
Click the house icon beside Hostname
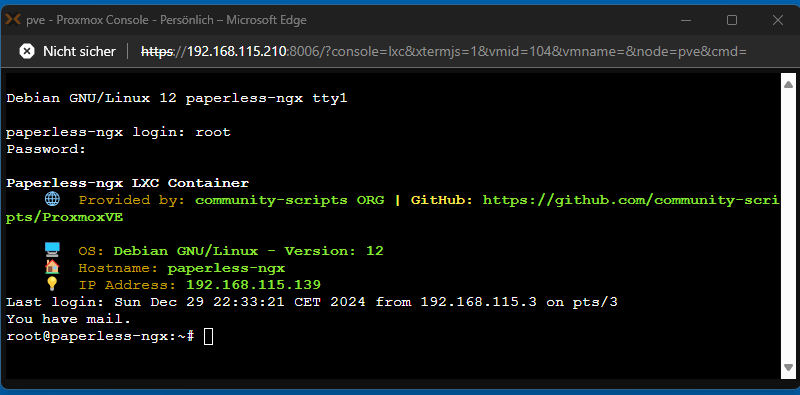52,267
